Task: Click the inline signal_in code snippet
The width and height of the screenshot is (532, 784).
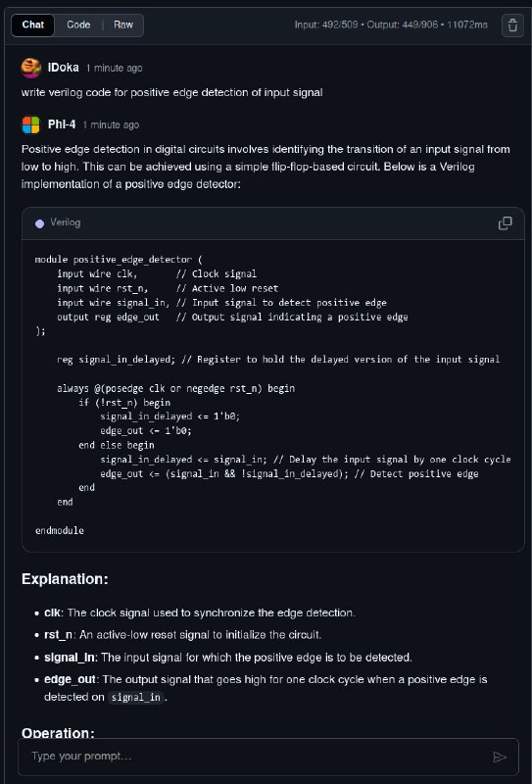Action: point(136,698)
